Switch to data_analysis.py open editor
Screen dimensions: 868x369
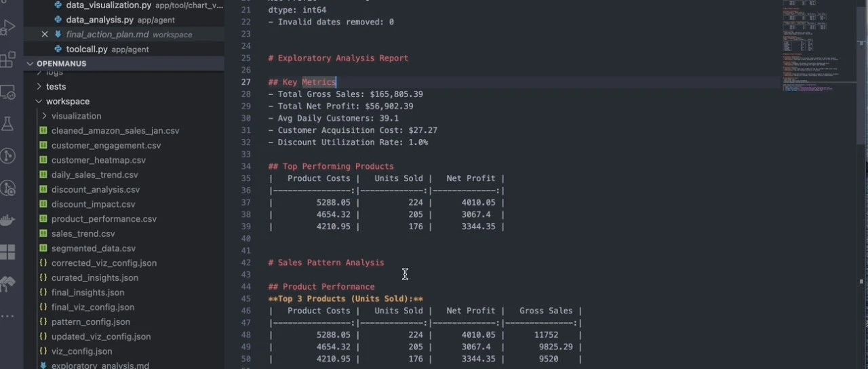point(100,20)
